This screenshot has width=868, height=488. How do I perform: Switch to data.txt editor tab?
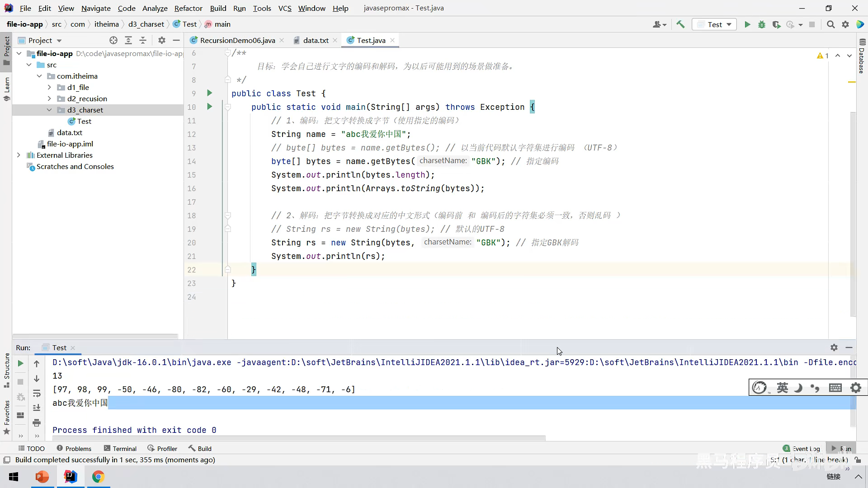click(x=316, y=40)
